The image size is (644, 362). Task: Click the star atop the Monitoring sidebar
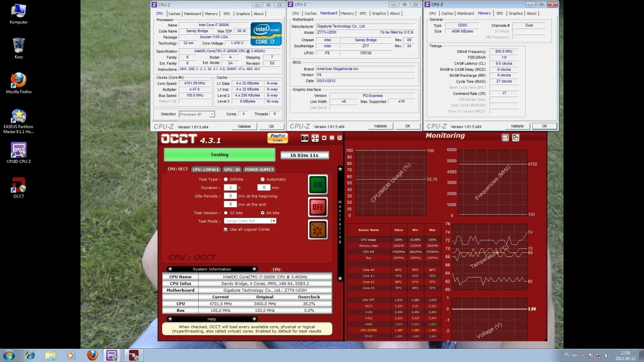pos(340,169)
